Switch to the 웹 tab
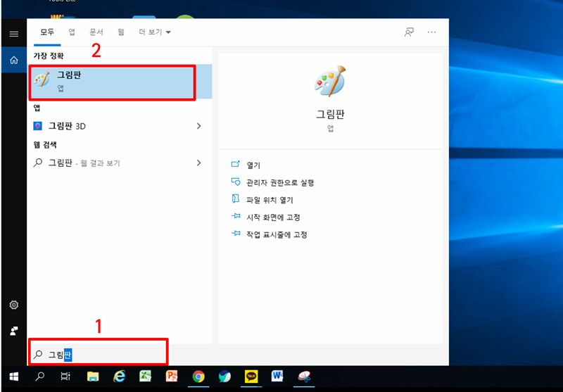Viewport: 563px width, 392px height. tap(120, 32)
